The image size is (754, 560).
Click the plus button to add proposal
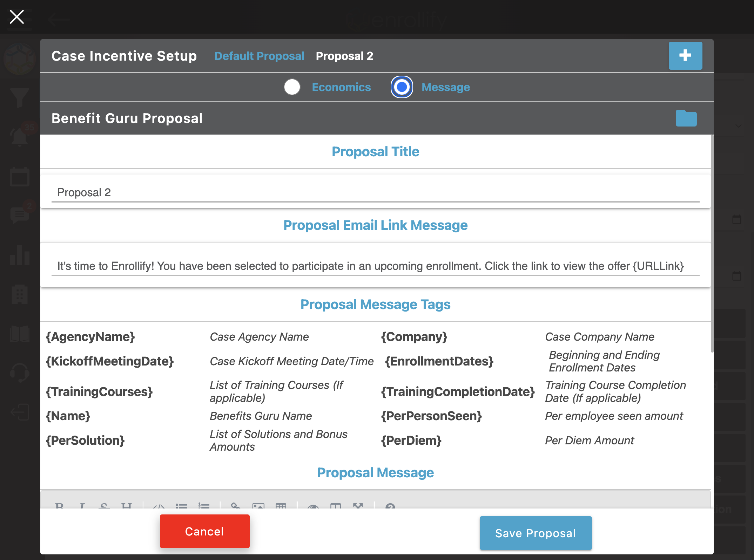point(685,56)
